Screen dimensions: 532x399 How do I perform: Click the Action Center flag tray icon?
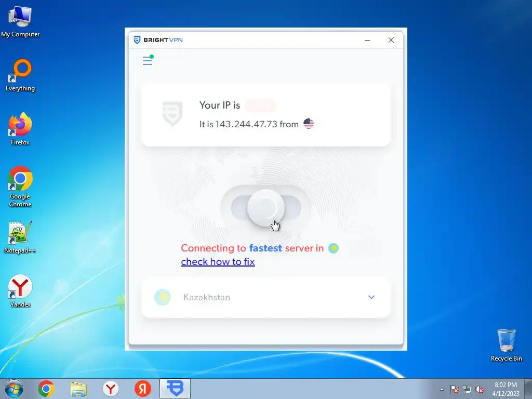click(454, 389)
